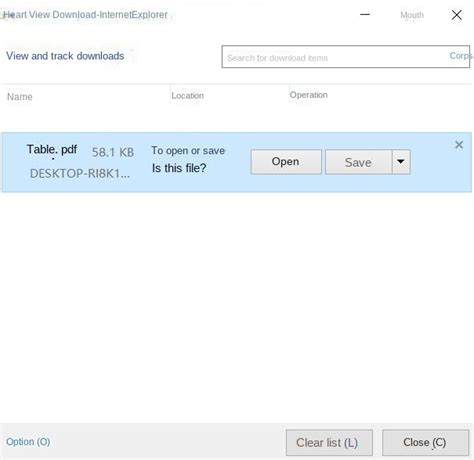Expand the Save options dropdown arrow
This screenshot has width=474, height=460.
tap(401, 162)
